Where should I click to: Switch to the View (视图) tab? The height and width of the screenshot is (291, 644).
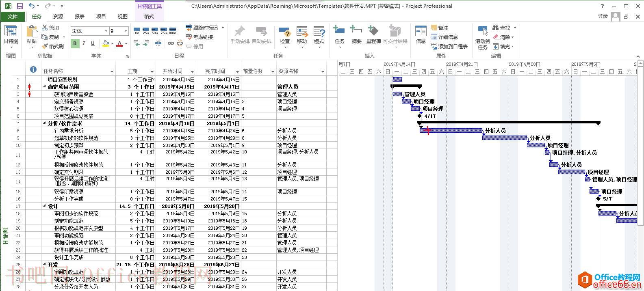coord(123,16)
